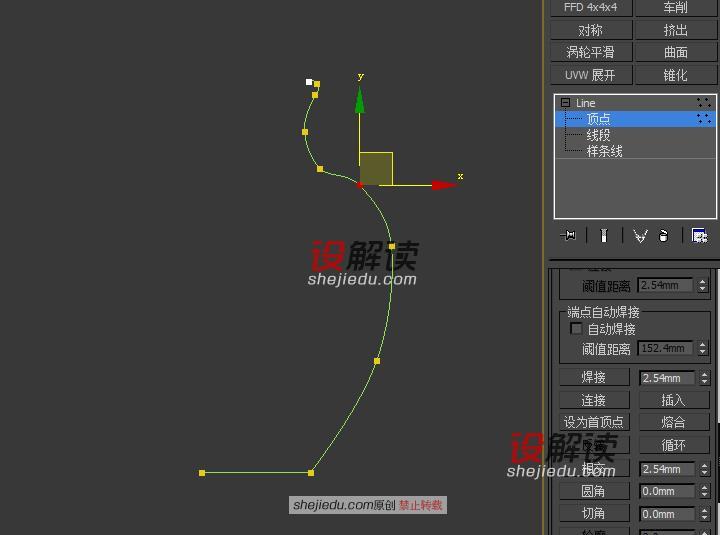
Task: Click the 切角 button
Action: [x=594, y=513]
